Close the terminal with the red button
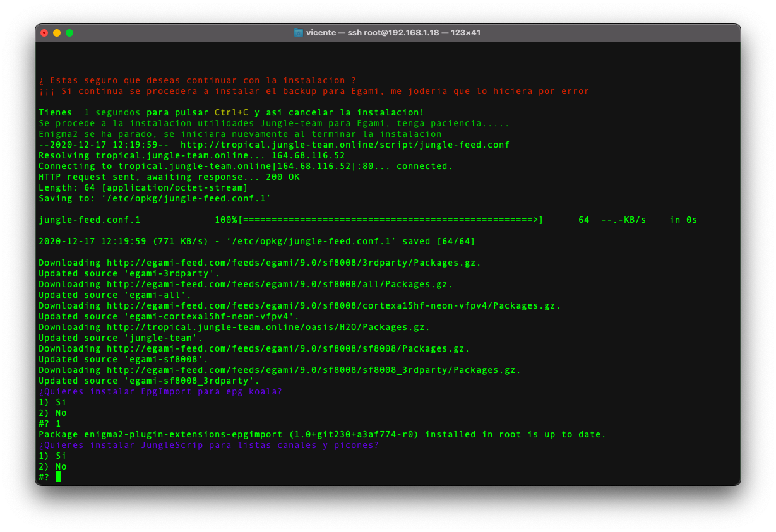 point(44,33)
